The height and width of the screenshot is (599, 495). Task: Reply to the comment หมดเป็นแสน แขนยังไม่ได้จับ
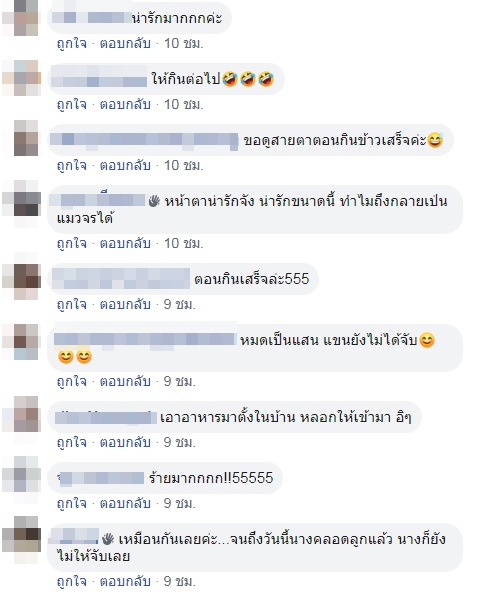pyautogui.click(x=125, y=381)
